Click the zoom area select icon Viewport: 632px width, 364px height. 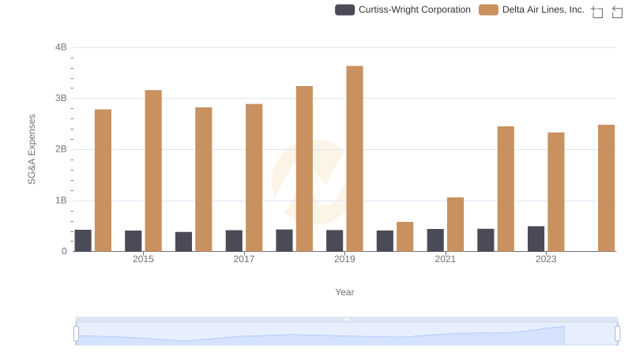click(597, 12)
